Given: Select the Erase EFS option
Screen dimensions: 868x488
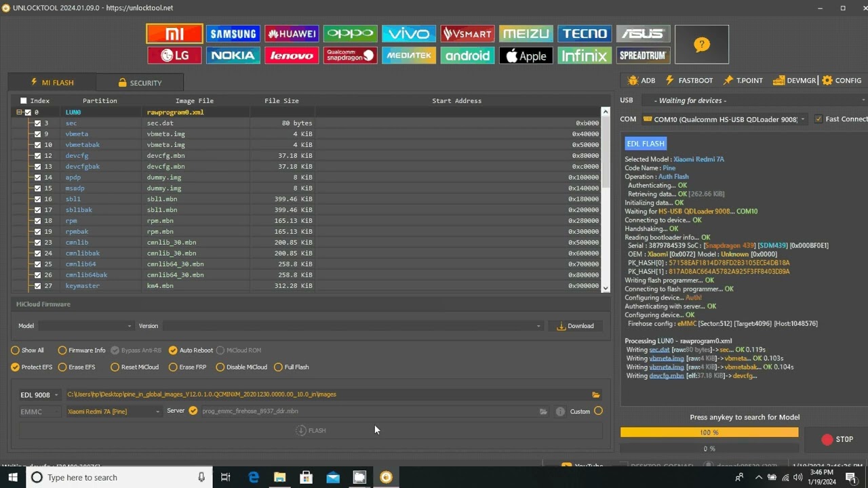Looking at the screenshot, I should (x=62, y=367).
